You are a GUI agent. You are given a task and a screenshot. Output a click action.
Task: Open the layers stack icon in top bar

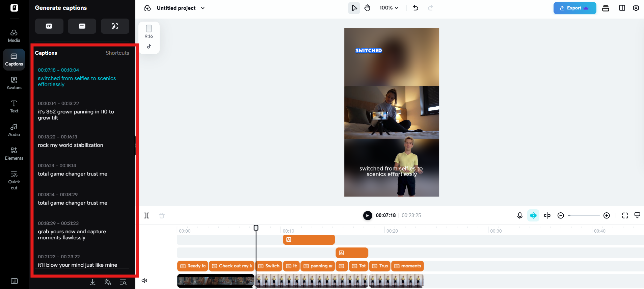(606, 8)
